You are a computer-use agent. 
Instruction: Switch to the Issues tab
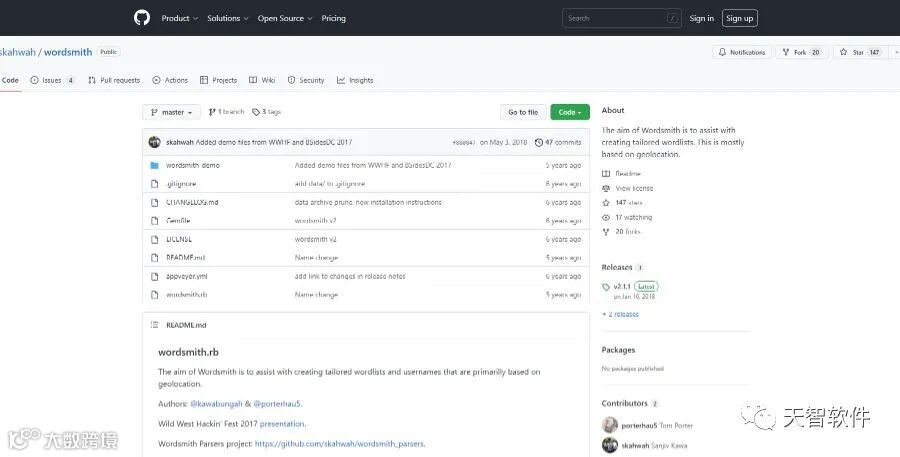52,80
